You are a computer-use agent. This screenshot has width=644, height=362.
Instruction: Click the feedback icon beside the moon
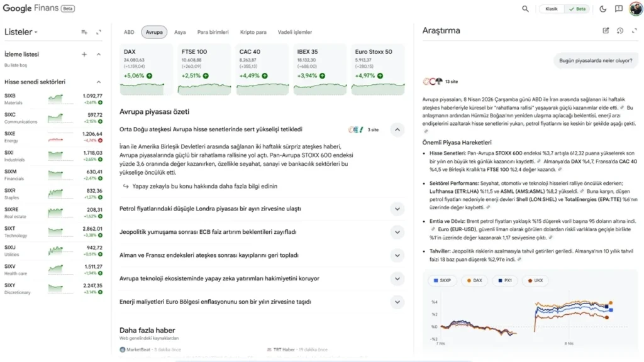tap(619, 9)
